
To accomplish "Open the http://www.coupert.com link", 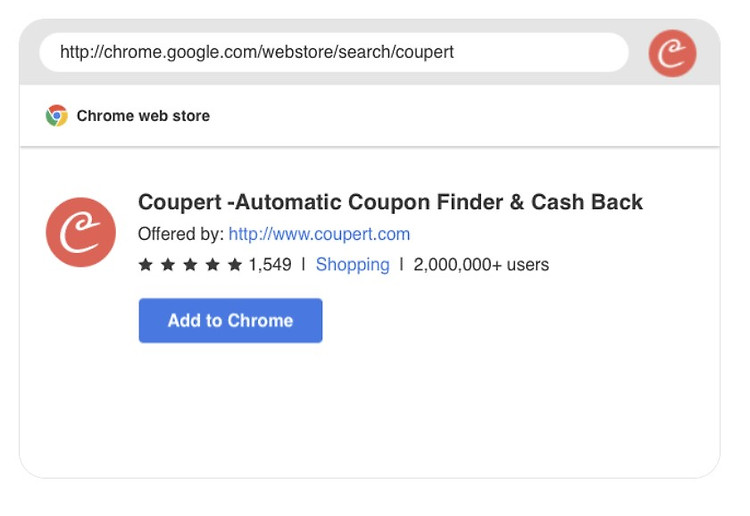I will tap(319, 234).
